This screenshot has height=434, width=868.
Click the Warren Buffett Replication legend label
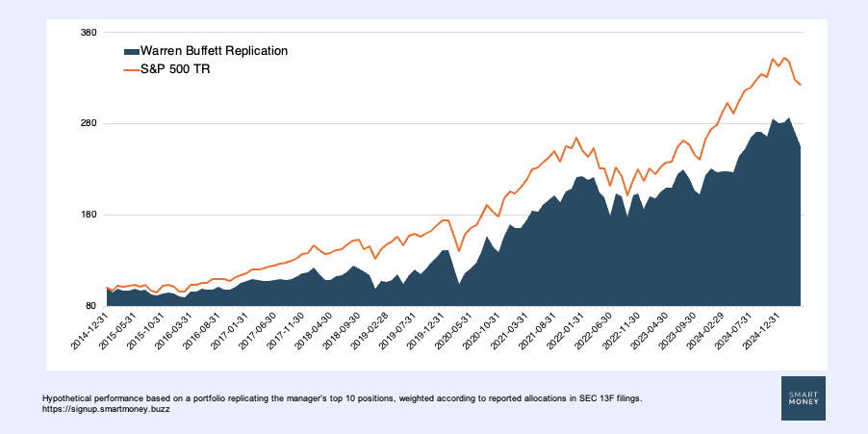point(215,51)
